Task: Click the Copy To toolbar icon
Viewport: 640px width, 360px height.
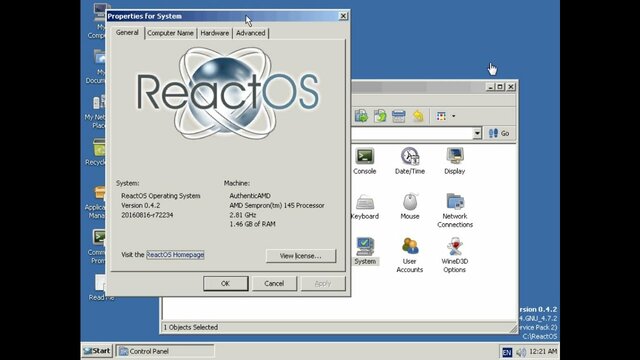Action: pyautogui.click(x=380, y=116)
